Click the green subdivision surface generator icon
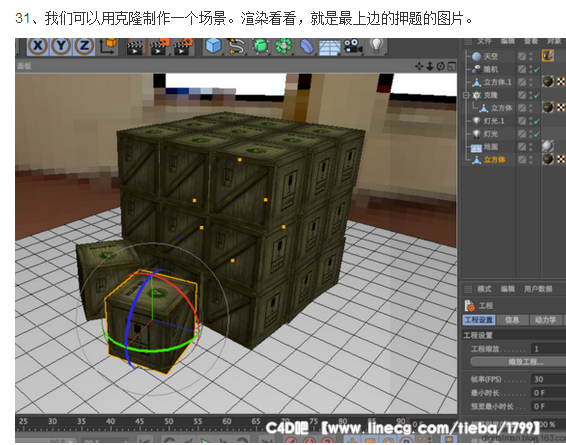 click(x=260, y=47)
